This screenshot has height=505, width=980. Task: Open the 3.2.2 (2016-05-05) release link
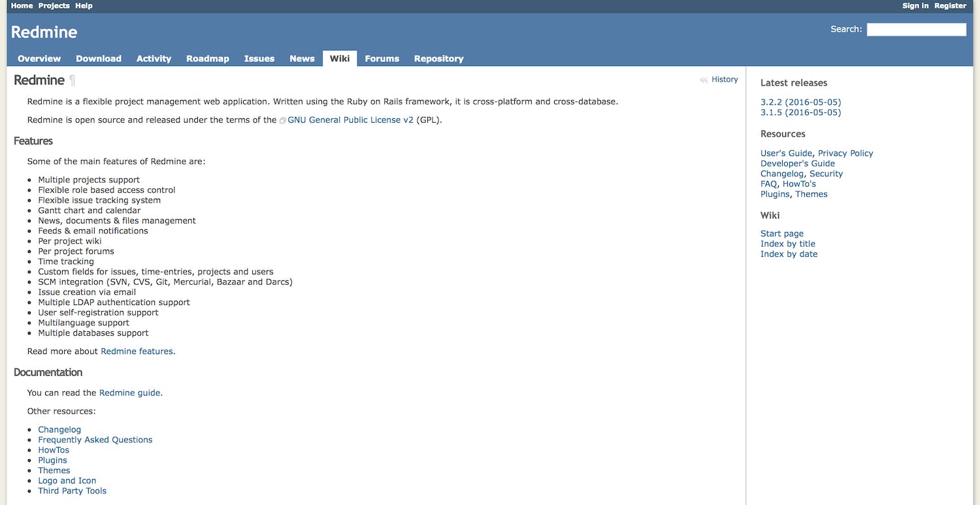coord(800,103)
